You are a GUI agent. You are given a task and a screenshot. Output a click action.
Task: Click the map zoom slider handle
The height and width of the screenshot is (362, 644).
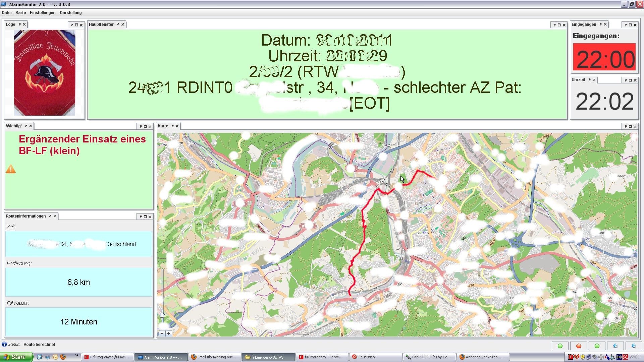162,315
